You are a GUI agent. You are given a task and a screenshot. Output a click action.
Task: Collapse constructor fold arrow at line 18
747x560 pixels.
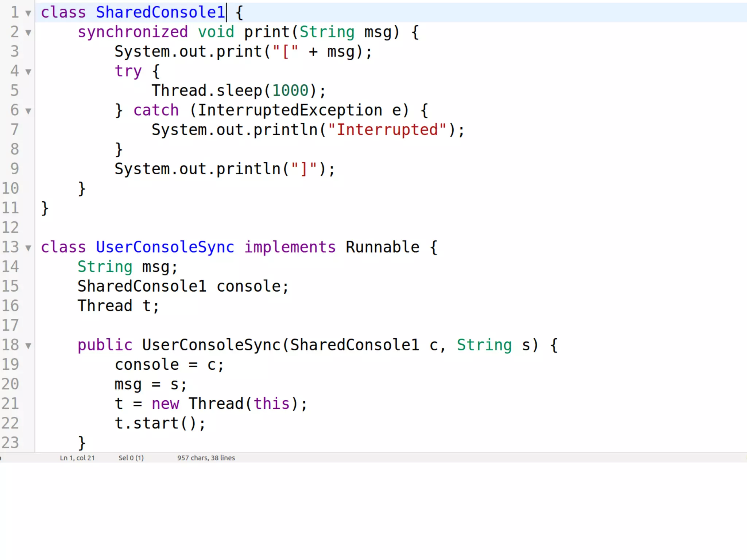point(28,346)
